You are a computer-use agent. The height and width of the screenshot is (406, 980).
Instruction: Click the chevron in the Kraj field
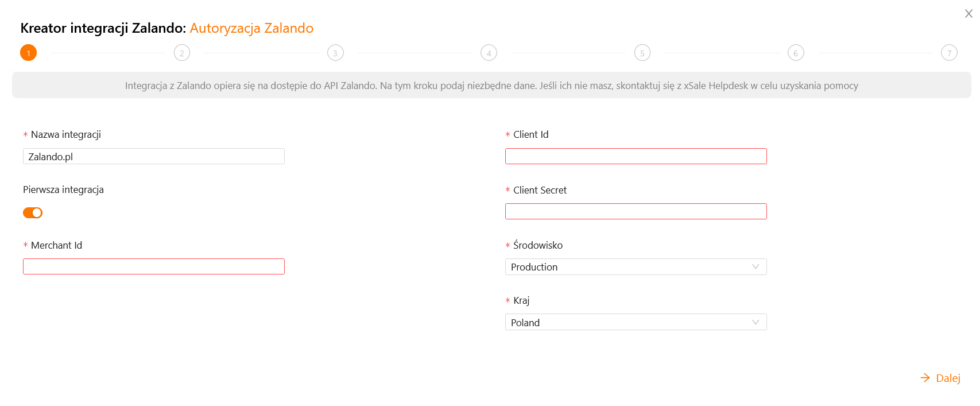click(756, 322)
